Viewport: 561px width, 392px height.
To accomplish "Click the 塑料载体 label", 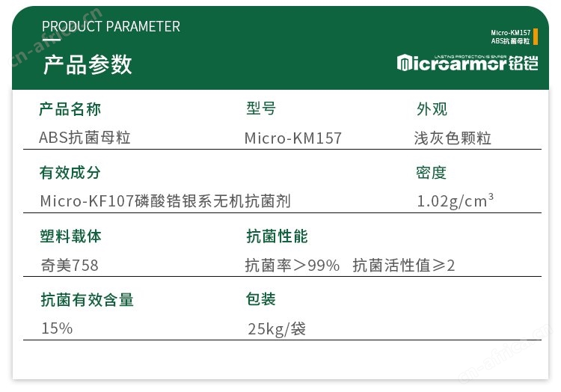I will pyautogui.click(x=70, y=236).
